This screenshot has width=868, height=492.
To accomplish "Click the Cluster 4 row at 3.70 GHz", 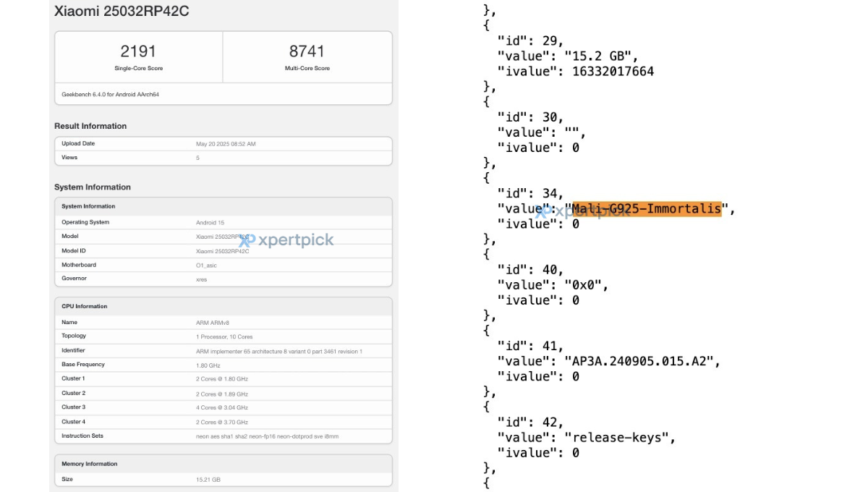I will [x=223, y=422].
